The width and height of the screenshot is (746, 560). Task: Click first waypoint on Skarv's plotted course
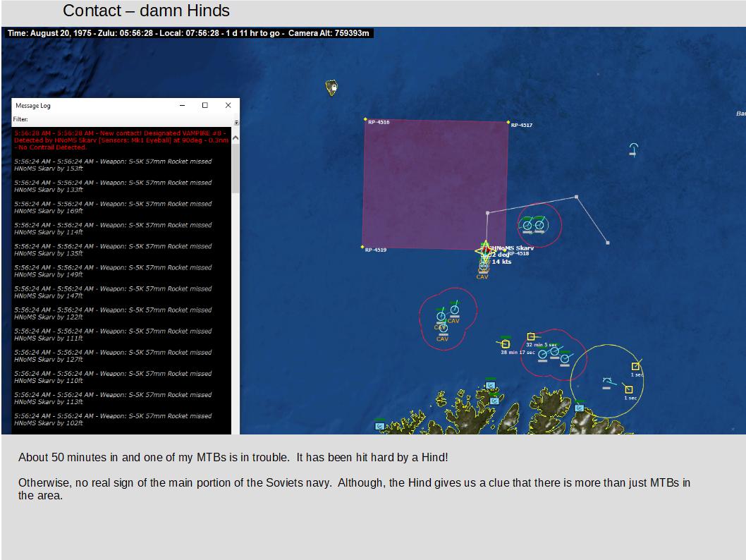pos(488,213)
